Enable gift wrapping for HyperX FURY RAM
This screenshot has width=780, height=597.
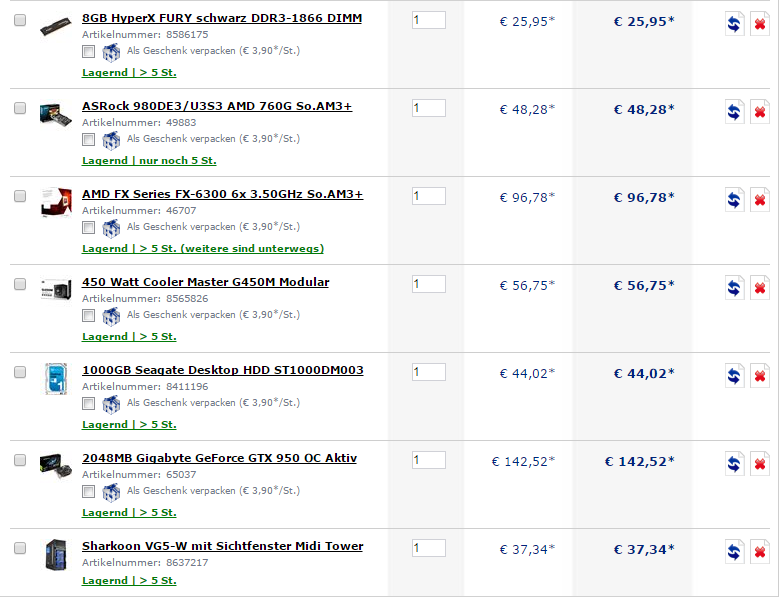coord(89,51)
